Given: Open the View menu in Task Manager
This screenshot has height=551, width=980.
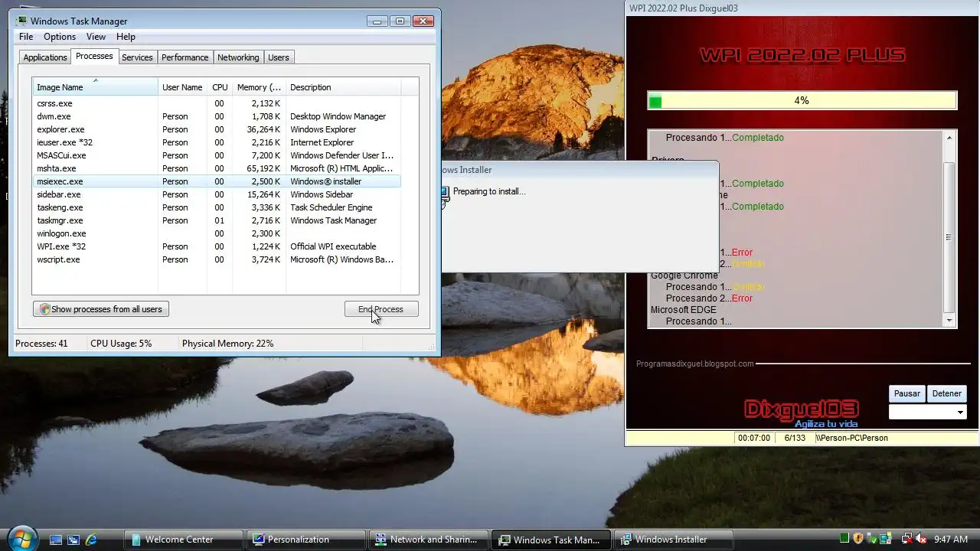Looking at the screenshot, I should [x=96, y=37].
